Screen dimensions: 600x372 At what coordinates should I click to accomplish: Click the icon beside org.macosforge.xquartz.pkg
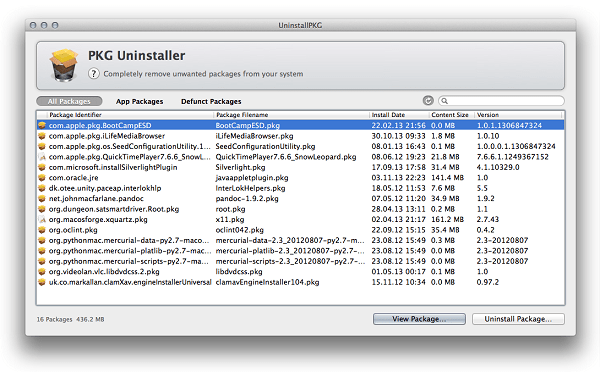(42, 219)
